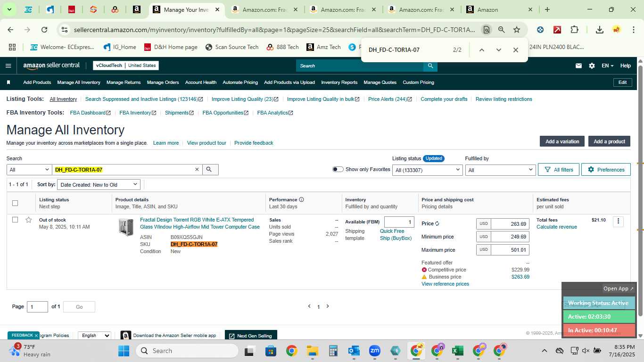Open File Explorer from the taskbar
This screenshot has width=644, height=362.
[x=312, y=351]
